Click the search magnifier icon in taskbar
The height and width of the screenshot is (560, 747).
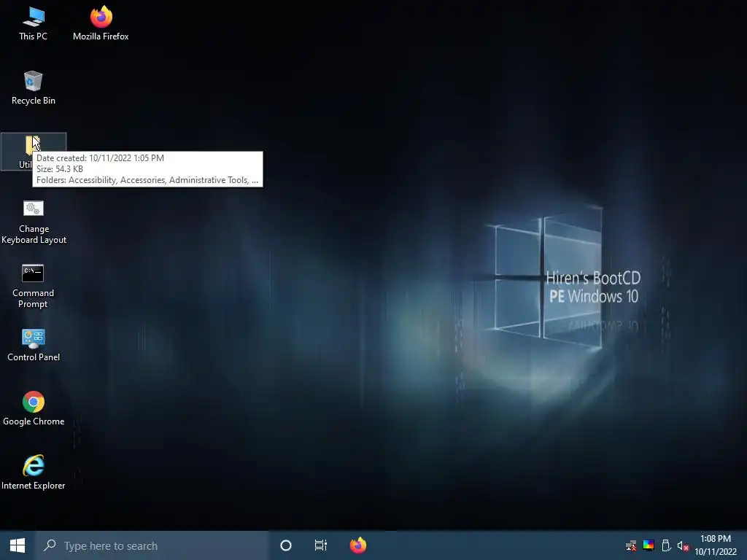point(50,545)
